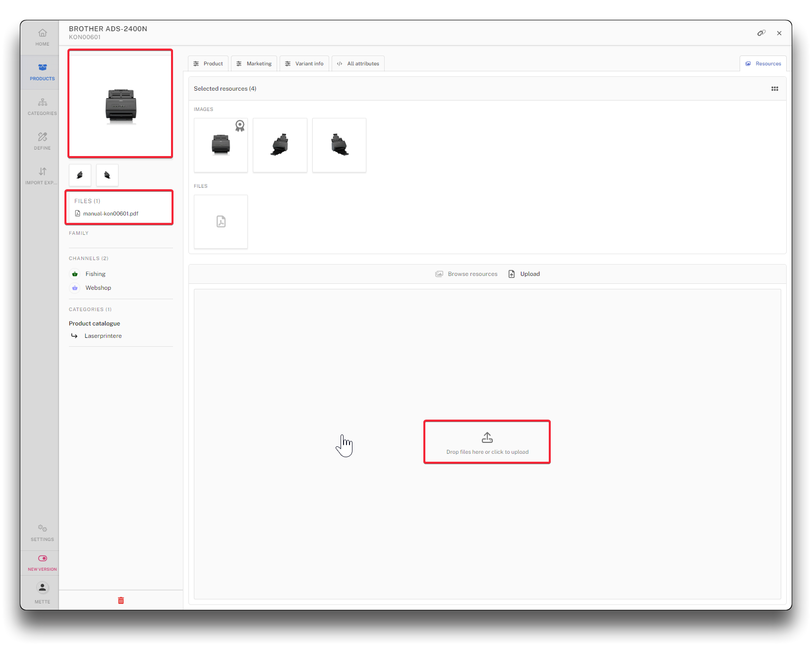This screenshot has height=646, width=812.
Task: Open the Home section in sidebar
Action: click(x=42, y=37)
